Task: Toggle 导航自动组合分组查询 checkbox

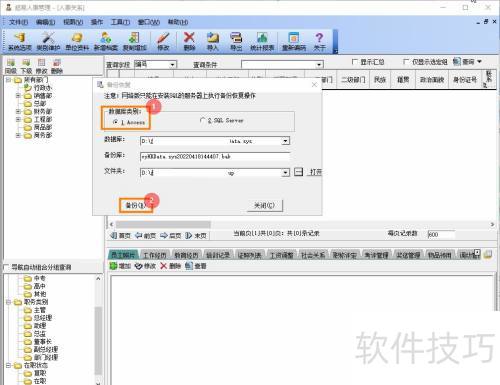Action: point(6,267)
